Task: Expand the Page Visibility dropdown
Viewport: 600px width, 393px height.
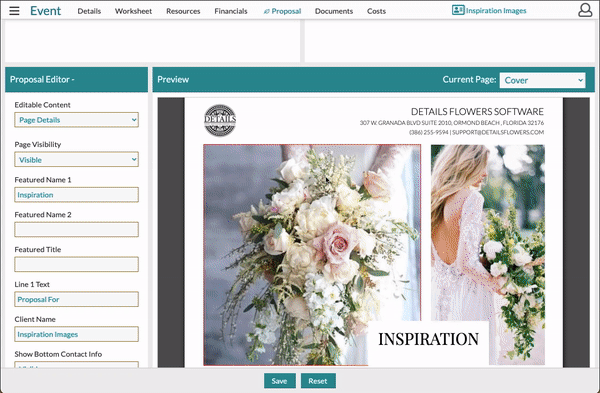Action: click(77, 160)
